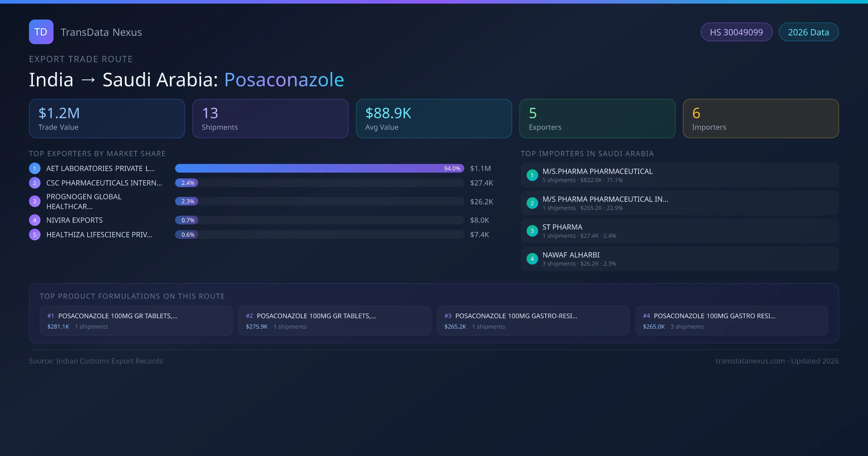Click the TD logo icon

pos(41,32)
